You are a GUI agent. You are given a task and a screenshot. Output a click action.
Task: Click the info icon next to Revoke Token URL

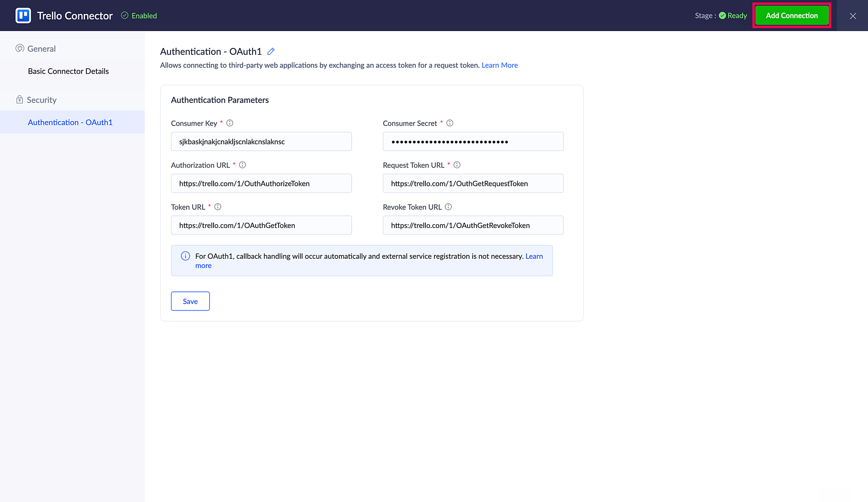tap(448, 207)
